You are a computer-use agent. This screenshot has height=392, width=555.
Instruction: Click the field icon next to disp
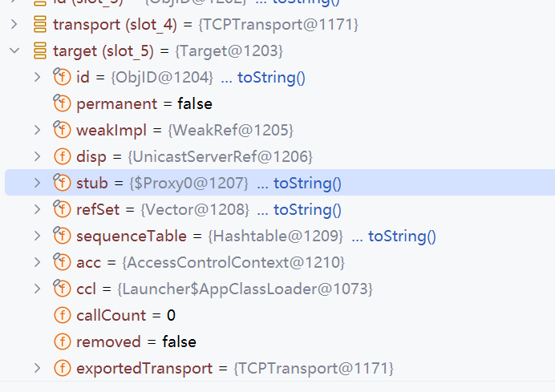coord(62,156)
